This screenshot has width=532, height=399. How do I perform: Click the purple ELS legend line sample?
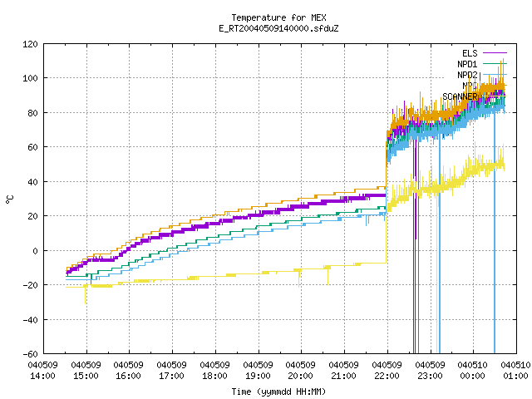(495, 53)
